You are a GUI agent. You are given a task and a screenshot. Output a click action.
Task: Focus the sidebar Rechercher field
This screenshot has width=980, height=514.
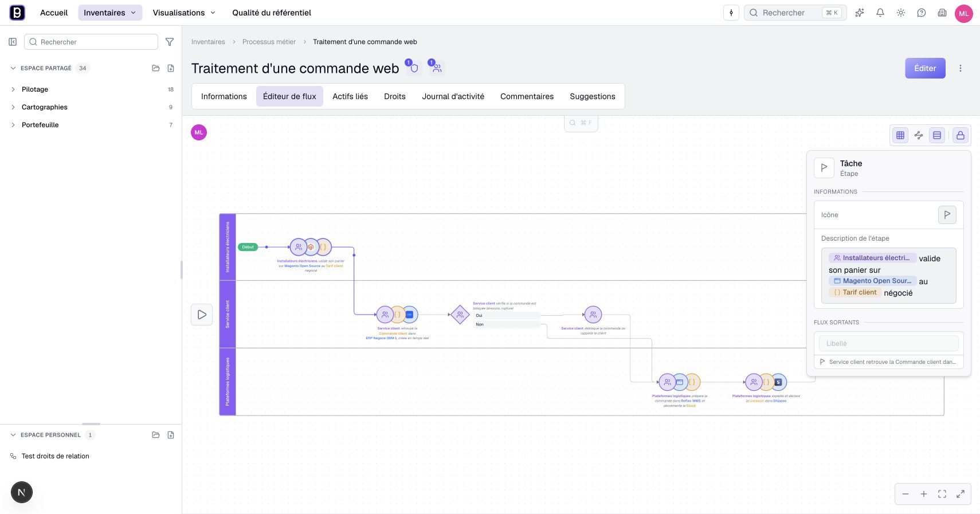point(91,42)
